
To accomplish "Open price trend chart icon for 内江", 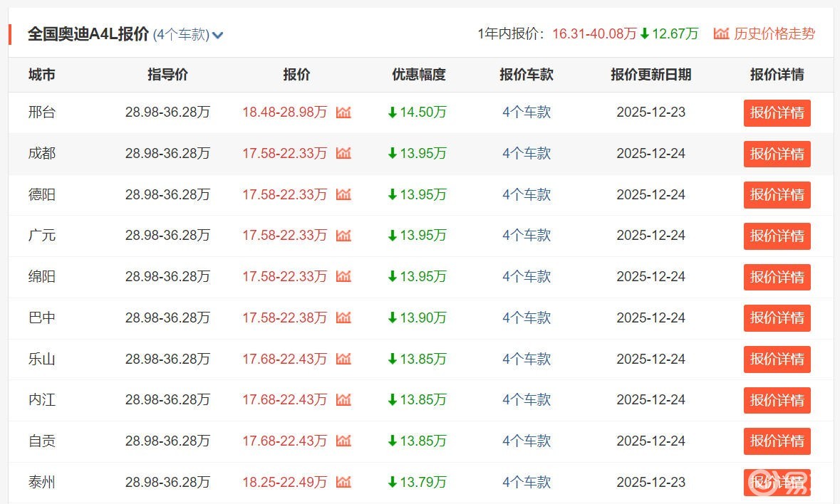I will click(343, 399).
